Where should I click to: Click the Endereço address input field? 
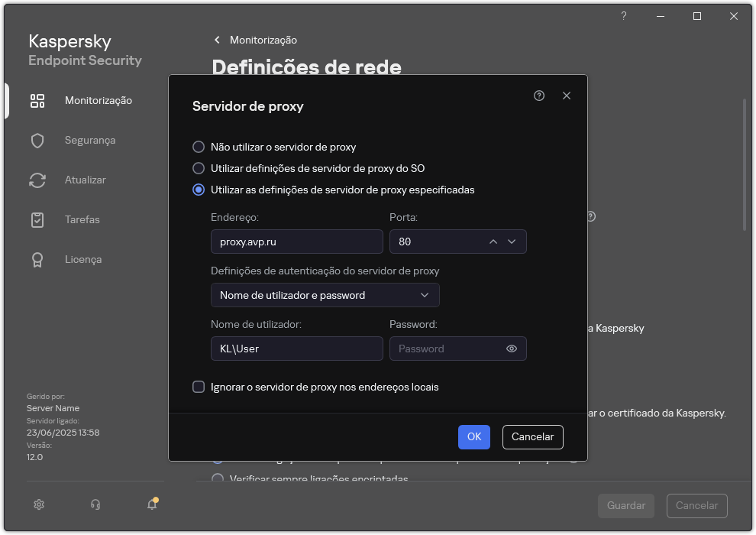pos(296,242)
